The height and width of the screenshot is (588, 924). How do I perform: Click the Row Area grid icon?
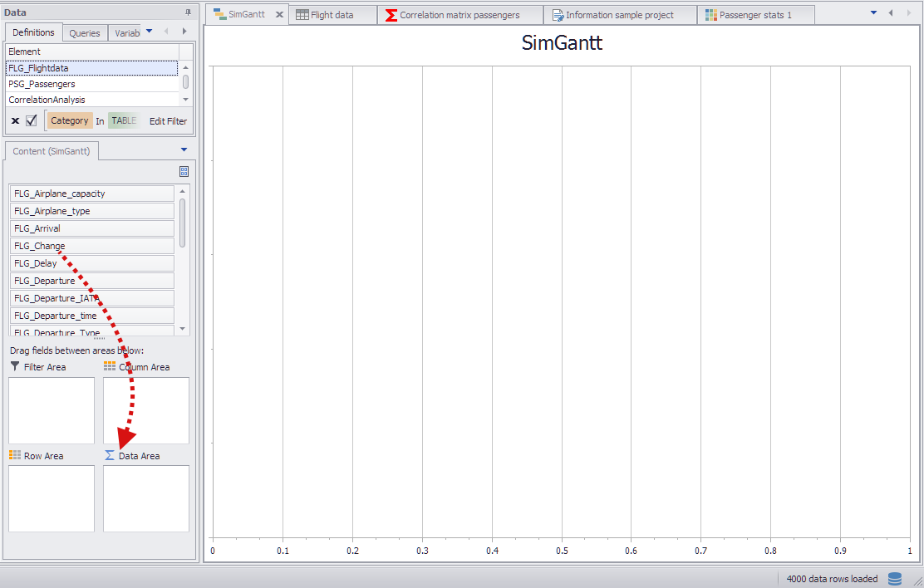point(15,455)
